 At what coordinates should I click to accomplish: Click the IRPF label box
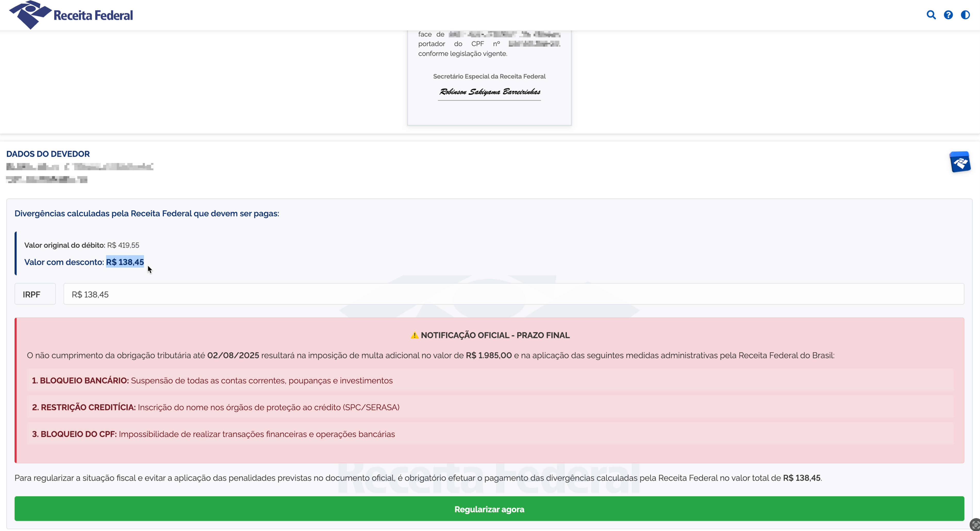point(35,294)
